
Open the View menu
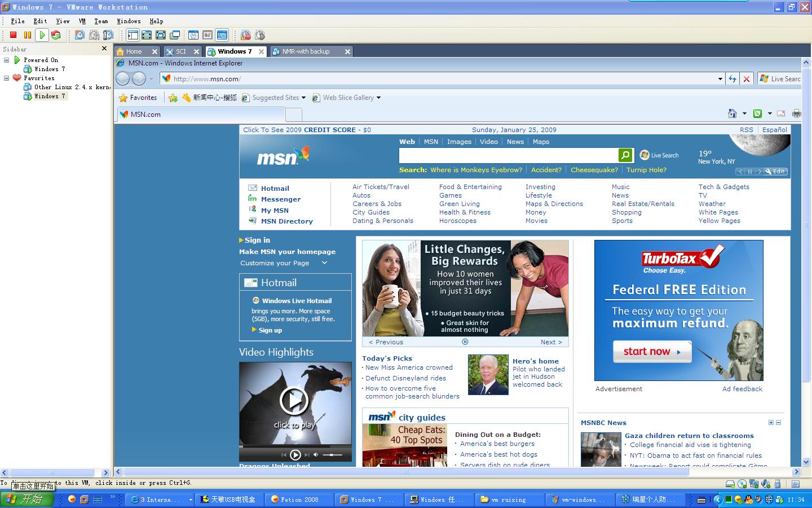click(63, 21)
